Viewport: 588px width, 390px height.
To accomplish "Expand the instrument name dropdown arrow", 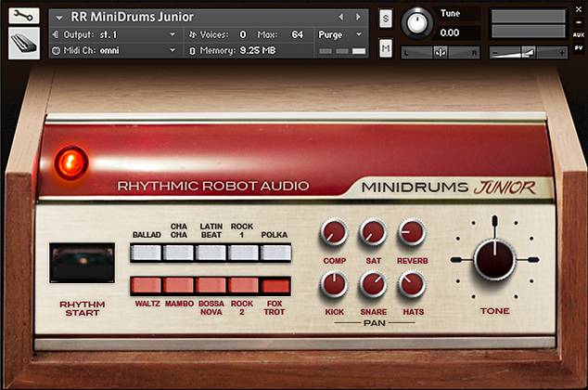I will [x=58, y=18].
